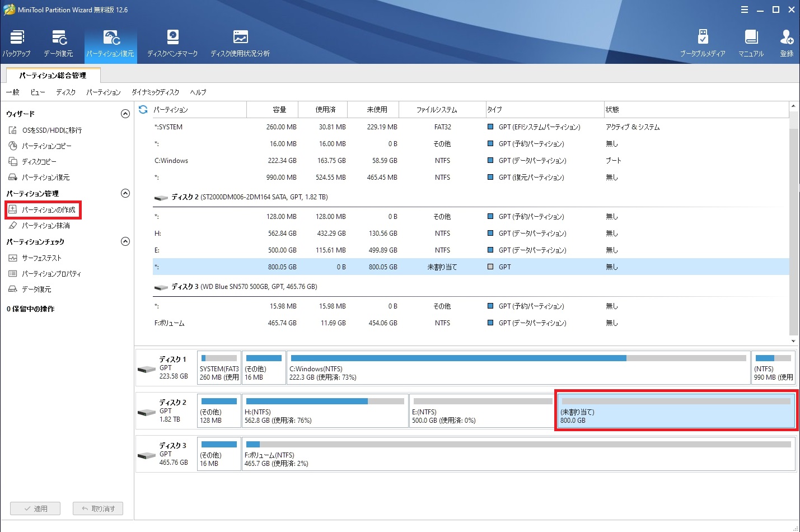Open the ビュー menu
Image resolution: width=800 pixels, height=532 pixels.
[x=38, y=92]
